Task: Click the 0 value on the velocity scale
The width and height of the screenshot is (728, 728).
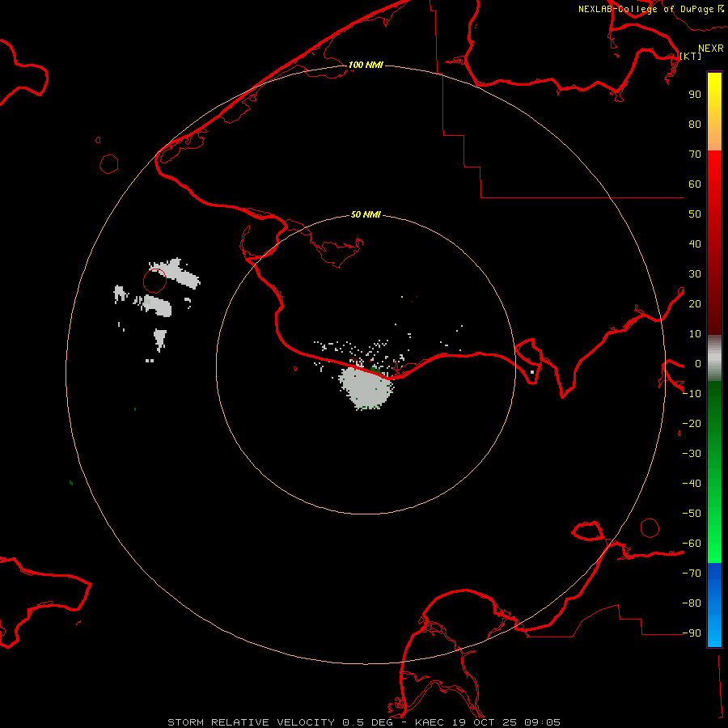Action: [x=698, y=363]
